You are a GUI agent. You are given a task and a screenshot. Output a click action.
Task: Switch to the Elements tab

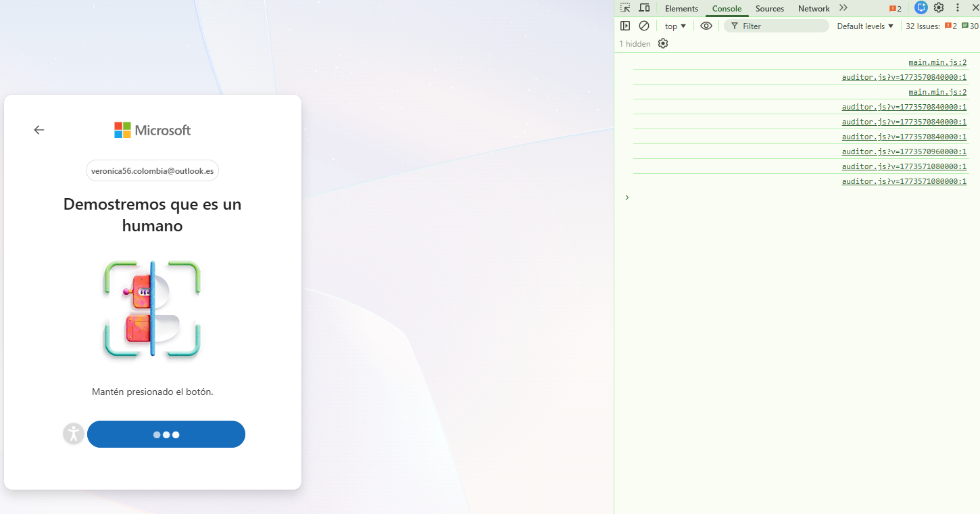pyautogui.click(x=681, y=8)
